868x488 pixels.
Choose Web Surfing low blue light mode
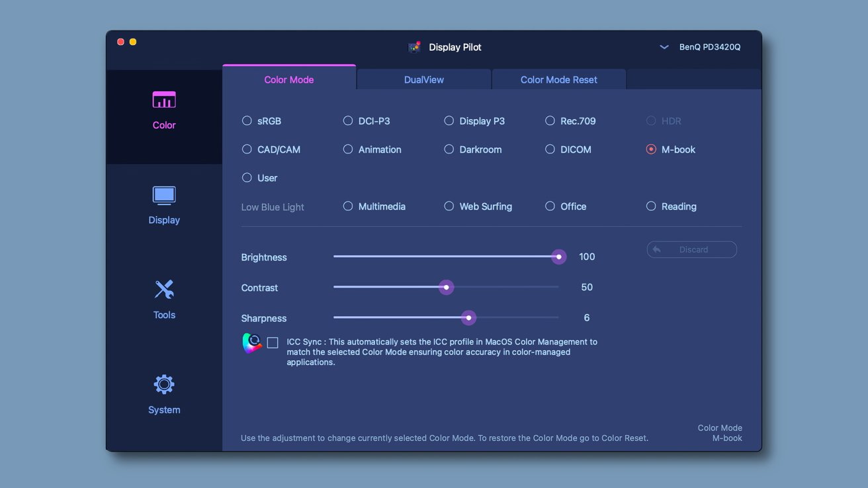click(449, 206)
